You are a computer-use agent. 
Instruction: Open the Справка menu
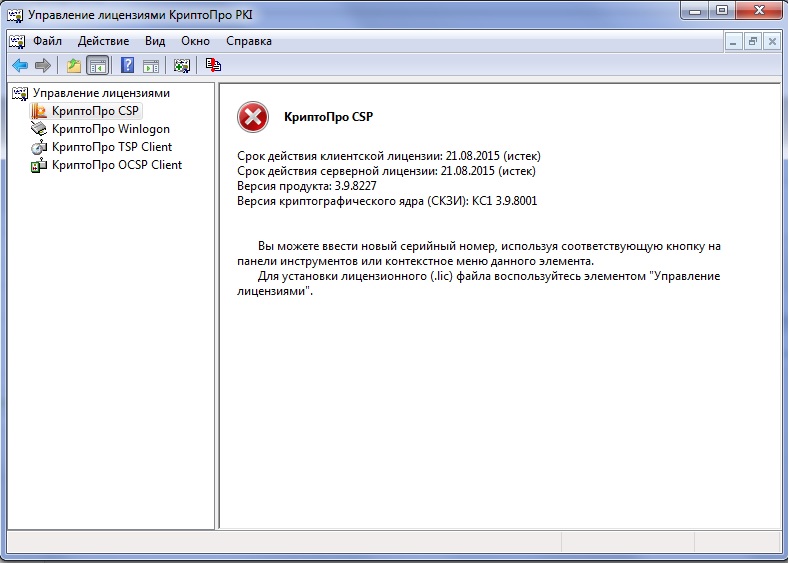point(249,41)
